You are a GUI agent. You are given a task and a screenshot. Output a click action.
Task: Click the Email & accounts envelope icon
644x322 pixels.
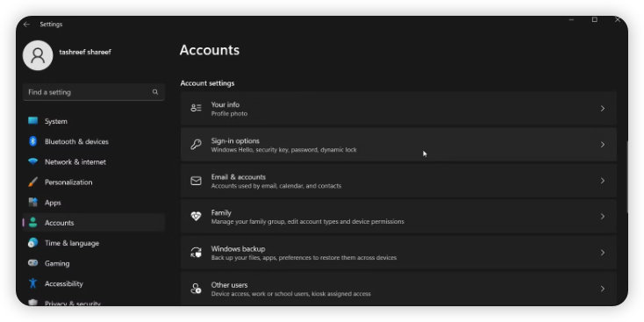click(196, 181)
